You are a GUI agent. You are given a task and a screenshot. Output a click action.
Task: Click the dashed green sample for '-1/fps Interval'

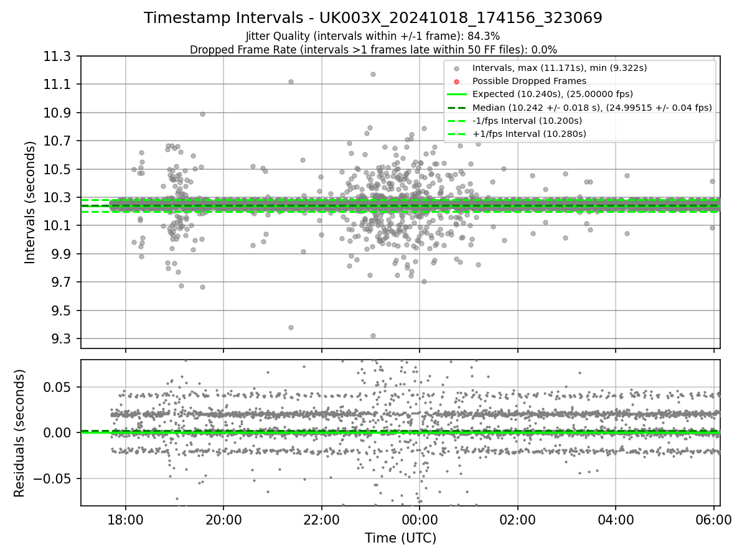[x=456, y=121]
